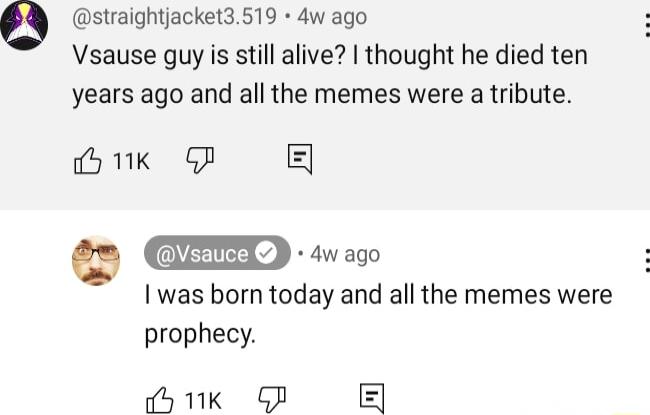Click "4w ago" timestamp on straightjacket3.519 comment
The height and width of the screenshot is (415, 650).
[327, 16]
